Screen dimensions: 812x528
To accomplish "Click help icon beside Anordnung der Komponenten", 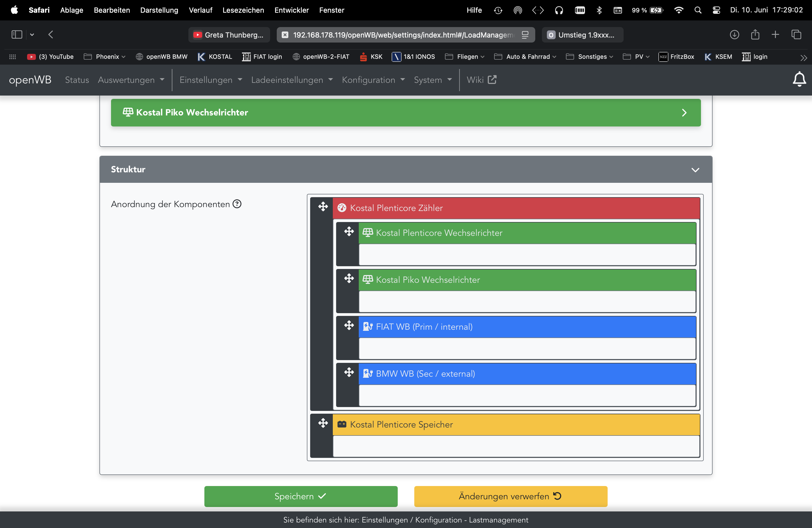I will [x=237, y=204].
